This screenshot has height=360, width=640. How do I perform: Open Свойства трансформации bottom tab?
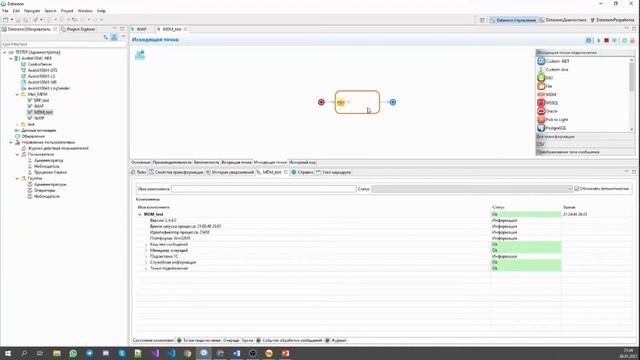click(176, 172)
